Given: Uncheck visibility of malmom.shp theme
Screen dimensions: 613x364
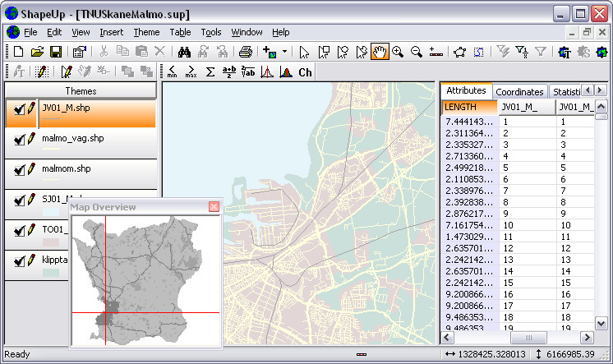Looking at the screenshot, I should 19,170.
